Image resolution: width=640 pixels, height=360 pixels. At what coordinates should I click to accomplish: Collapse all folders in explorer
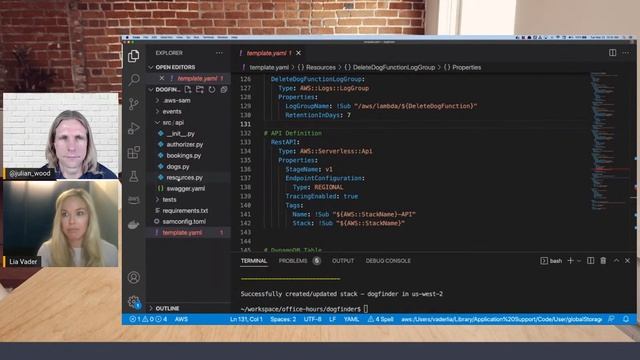[224, 89]
